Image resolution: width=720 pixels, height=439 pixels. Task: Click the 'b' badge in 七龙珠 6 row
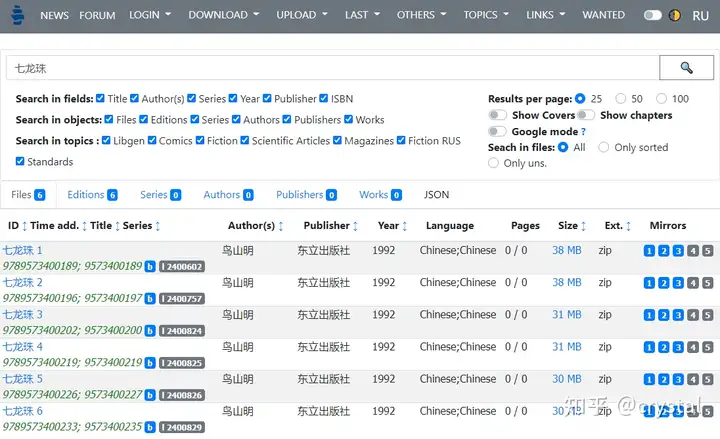coord(150,427)
